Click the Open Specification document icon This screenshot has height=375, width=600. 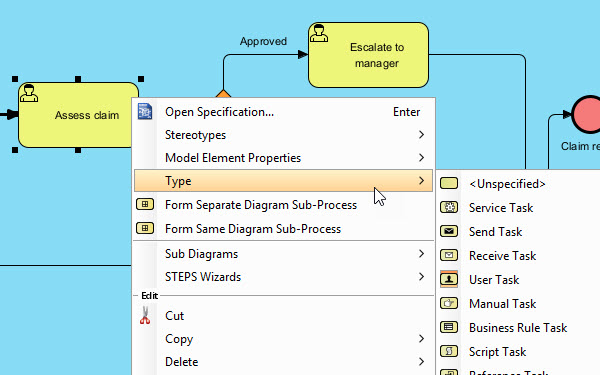click(x=145, y=112)
